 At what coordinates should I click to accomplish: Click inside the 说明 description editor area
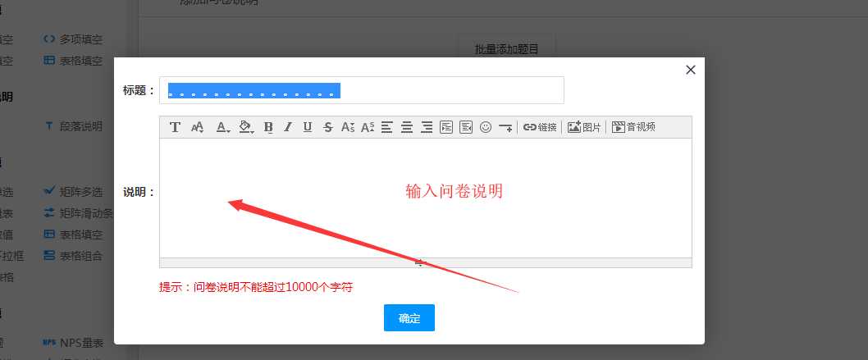425,198
